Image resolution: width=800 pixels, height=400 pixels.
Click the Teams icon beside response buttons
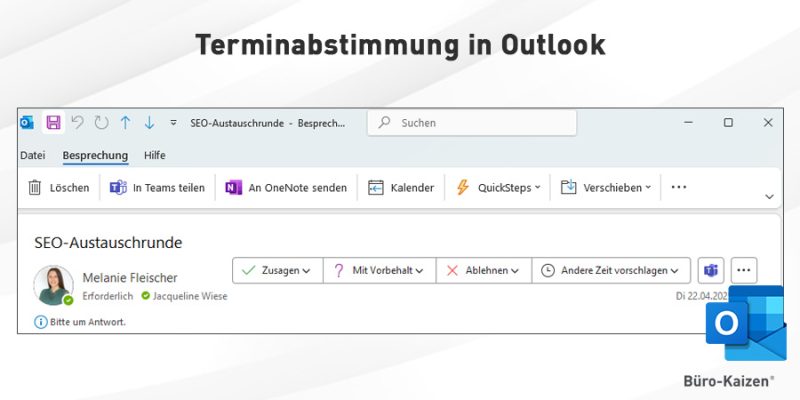point(711,270)
